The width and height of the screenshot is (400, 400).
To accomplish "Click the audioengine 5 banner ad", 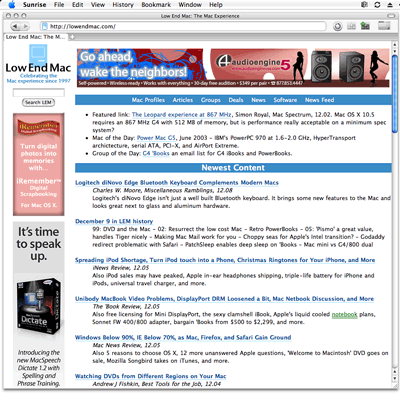I will (x=233, y=68).
